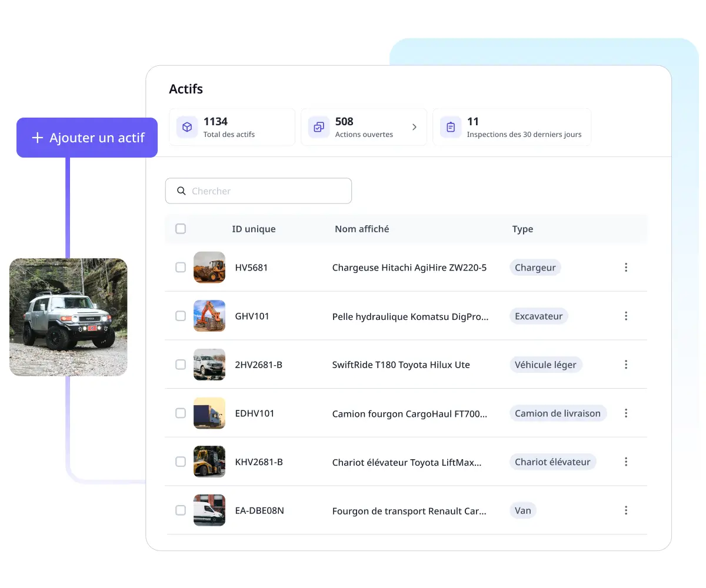Open options menu for 2HV2681-B row
This screenshot has width=706, height=588.
click(625, 365)
